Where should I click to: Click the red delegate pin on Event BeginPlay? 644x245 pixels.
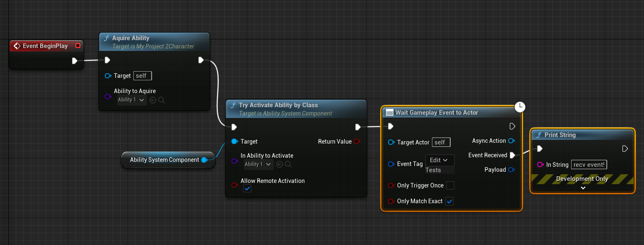click(77, 46)
